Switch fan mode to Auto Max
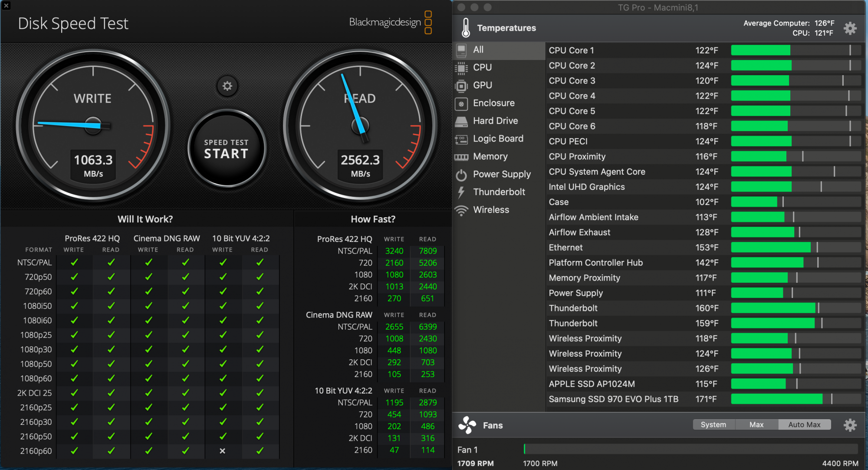Image resolution: width=868 pixels, height=470 pixels. click(804, 424)
